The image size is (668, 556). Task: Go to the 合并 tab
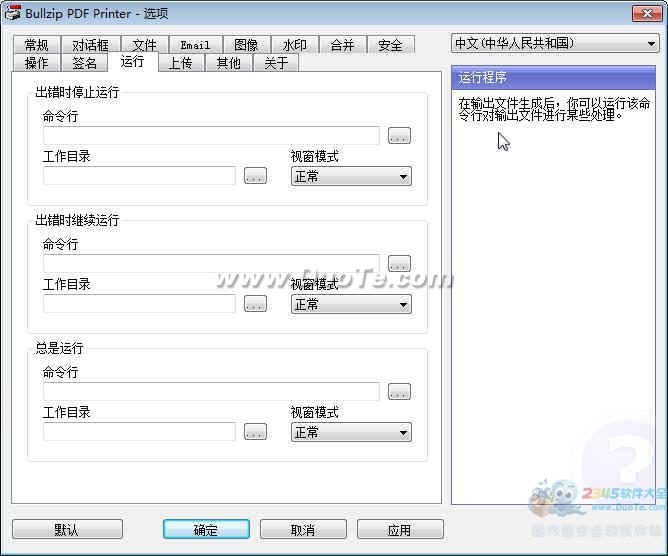point(343,45)
